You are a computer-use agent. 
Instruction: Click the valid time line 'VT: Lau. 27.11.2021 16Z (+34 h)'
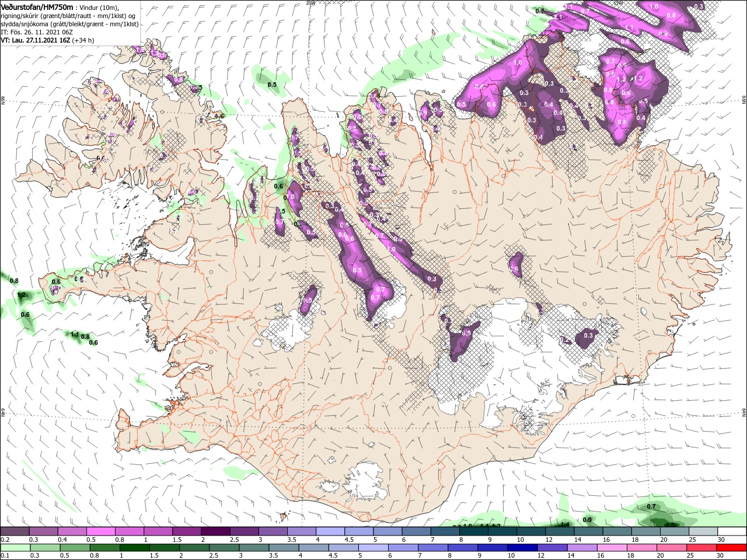click(47, 40)
